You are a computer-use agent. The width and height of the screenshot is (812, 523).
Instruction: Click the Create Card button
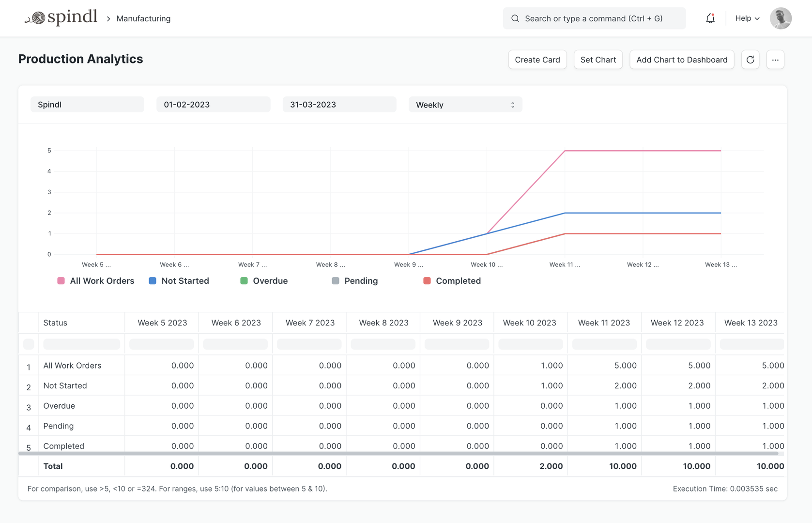coord(537,60)
